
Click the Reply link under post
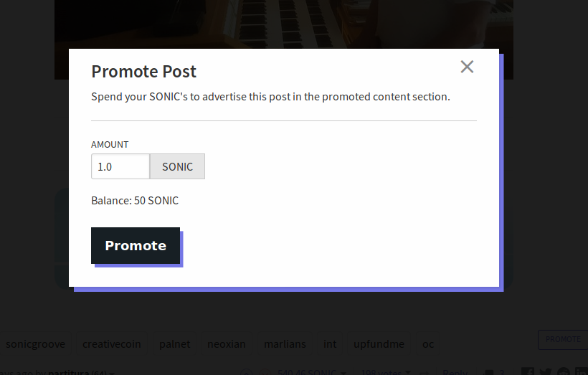point(455,372)
